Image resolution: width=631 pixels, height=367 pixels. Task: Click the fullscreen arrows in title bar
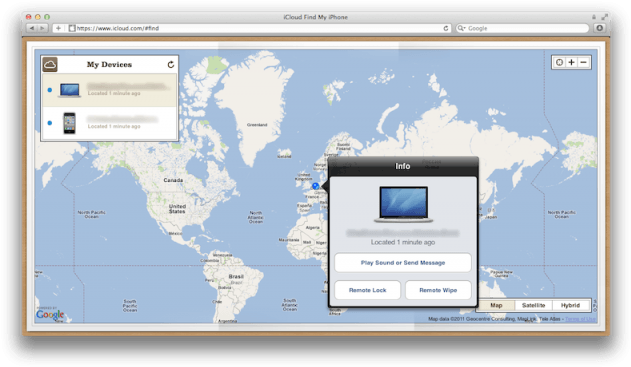pyautogui.click(x=604, y=17)
